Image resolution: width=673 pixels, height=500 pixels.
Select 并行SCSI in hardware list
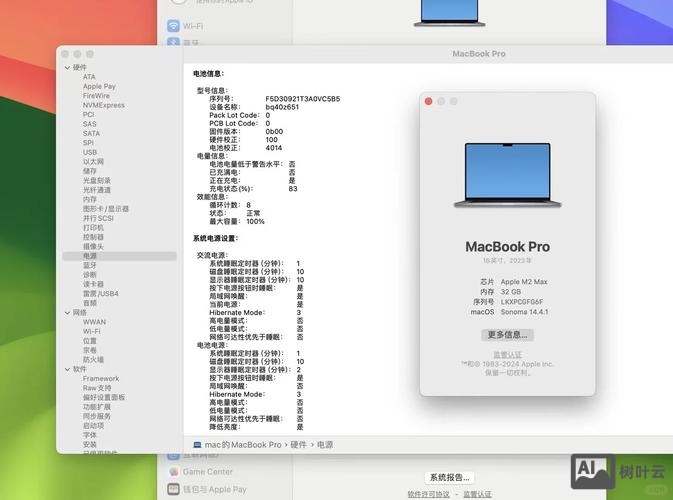click(x=98, y=218)
